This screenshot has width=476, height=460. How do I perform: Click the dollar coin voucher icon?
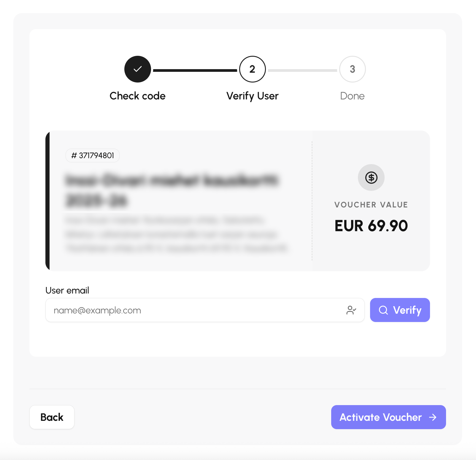(371, 177)
